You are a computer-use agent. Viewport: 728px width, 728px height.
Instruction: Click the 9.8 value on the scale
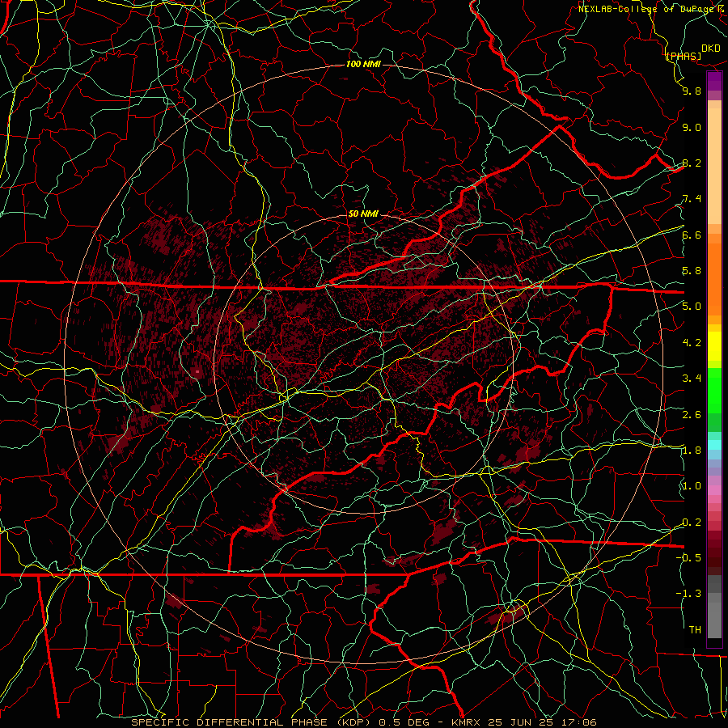click(692, 91)
